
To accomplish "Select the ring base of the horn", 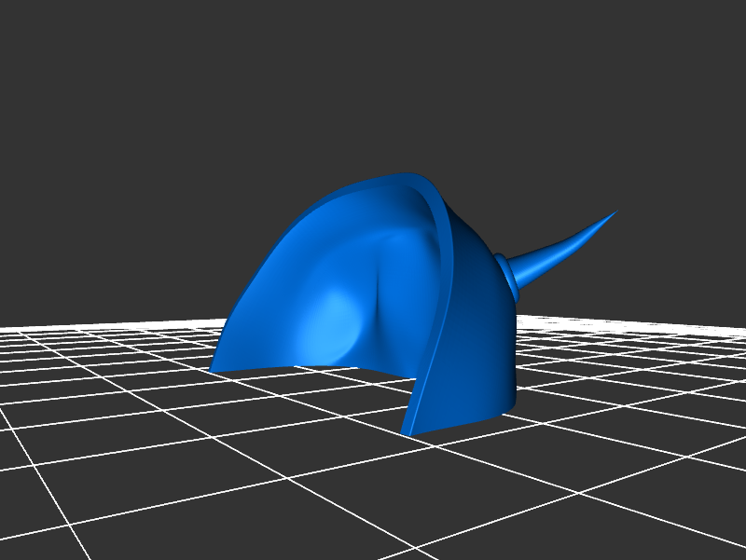I will [507, 271].
